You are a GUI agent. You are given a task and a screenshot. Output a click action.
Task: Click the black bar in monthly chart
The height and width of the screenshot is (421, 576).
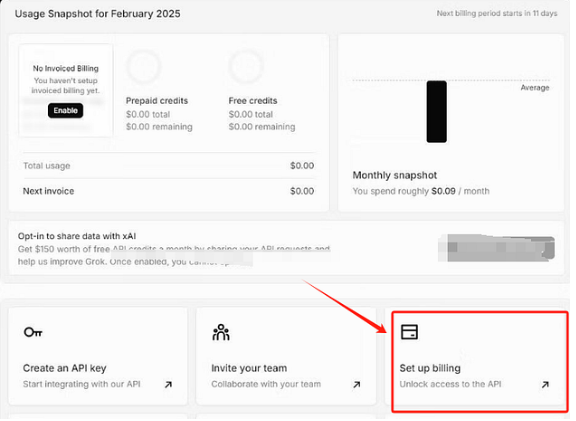click(x=436, y=112)
